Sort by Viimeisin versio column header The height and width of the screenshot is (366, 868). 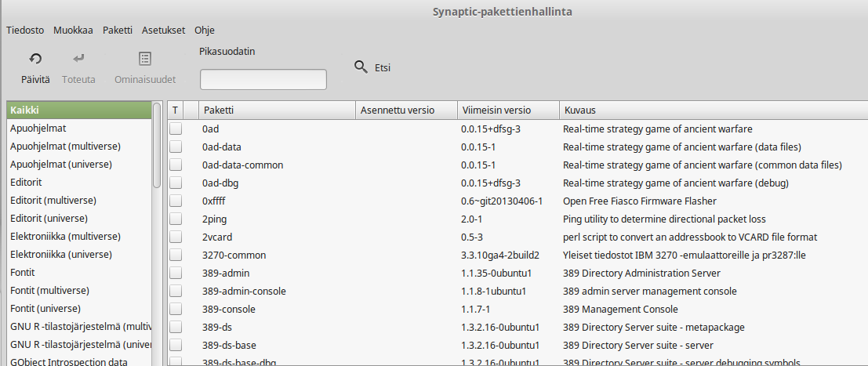coord(508,111)
